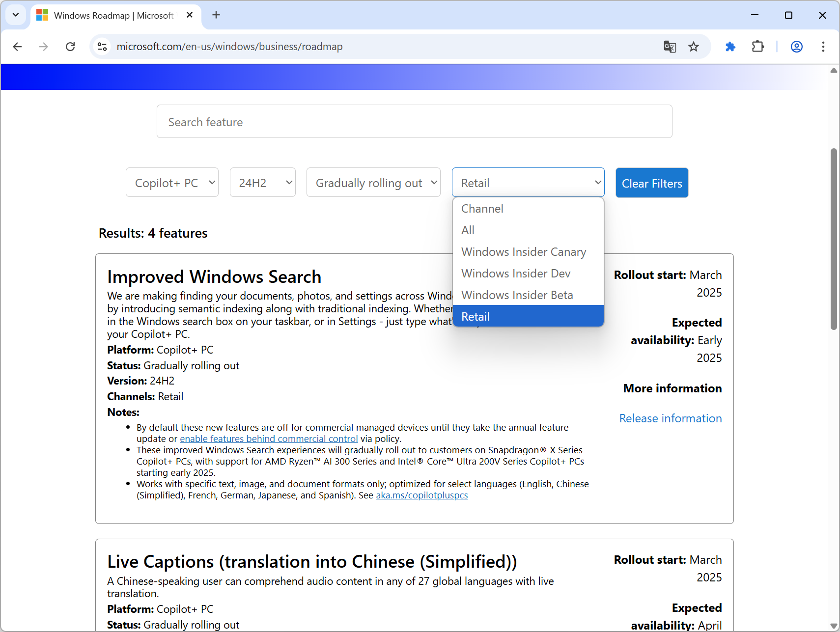Image resolution: width=840 pixels, height=632 pixels.
Task: Open the Gradually rolling out status dropdown
Action: [x=373, y=182]
